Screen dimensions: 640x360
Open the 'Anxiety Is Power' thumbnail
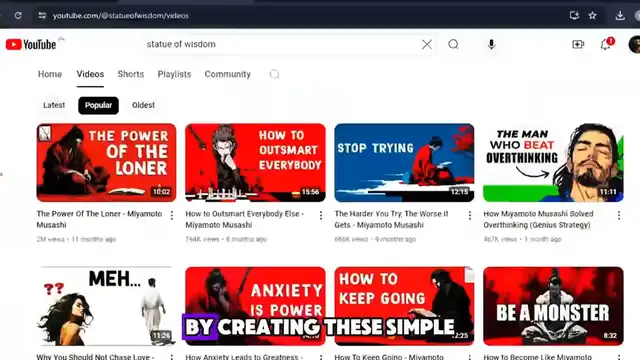click(x=256, y=306)
